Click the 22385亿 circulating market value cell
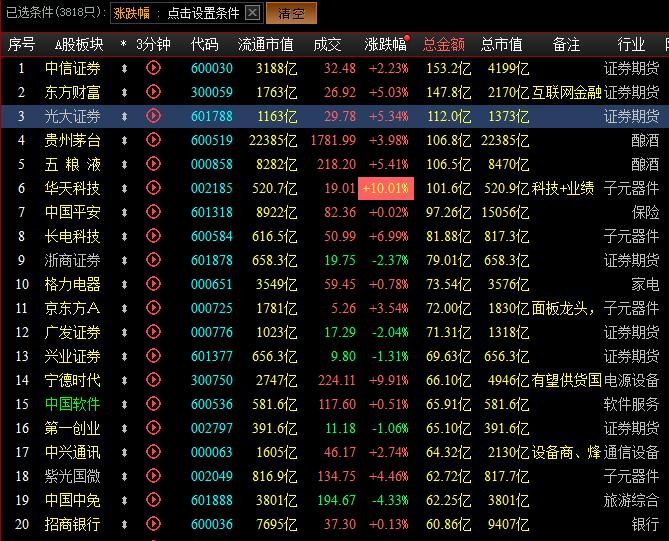This screenshot has width=669, height=541. pyautogui.click(x=273, y=140)
